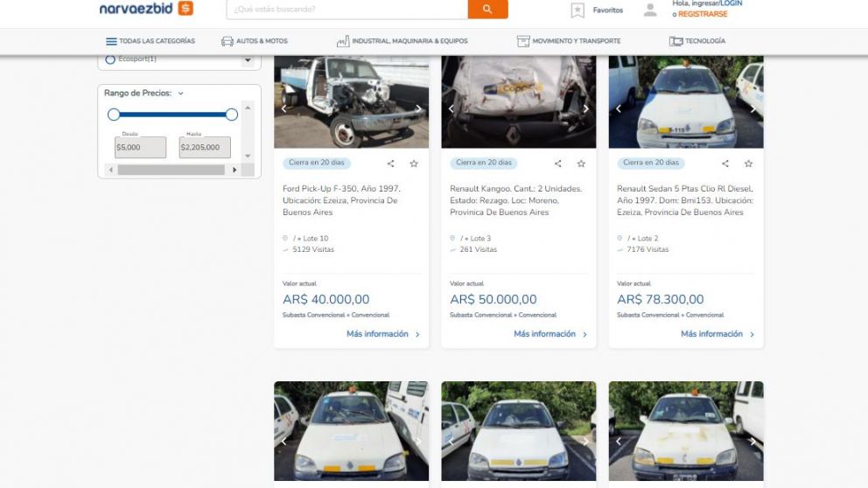Click the 5129 Visitas text
This screenshot has height=488, width=868.
[x=313, y=249]
